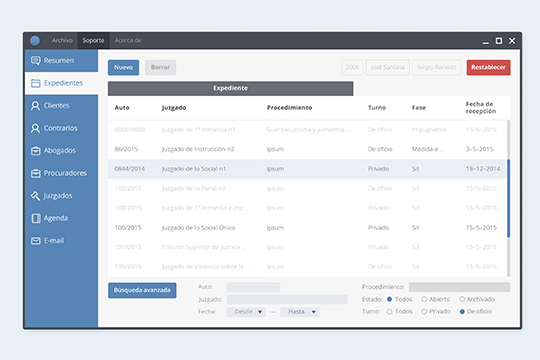This screenshot has height=360, width=540.
Task: Click Juzgado de lo Penal n3 cell
Action: coord(194,188)
